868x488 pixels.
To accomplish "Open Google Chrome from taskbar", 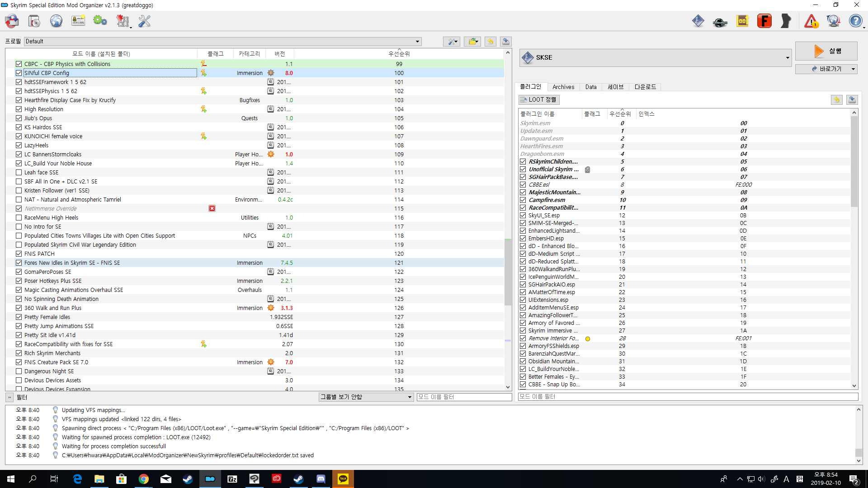I will click(x=144, y=479).
